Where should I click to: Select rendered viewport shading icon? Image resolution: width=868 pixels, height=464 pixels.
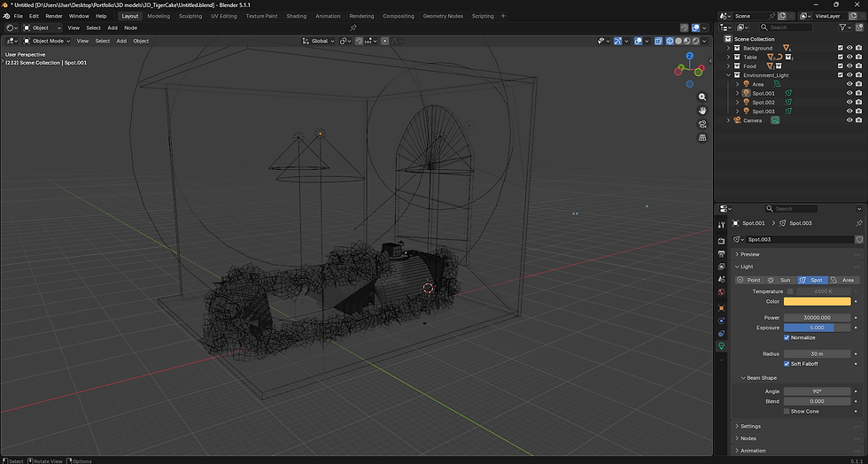(695, 41)
